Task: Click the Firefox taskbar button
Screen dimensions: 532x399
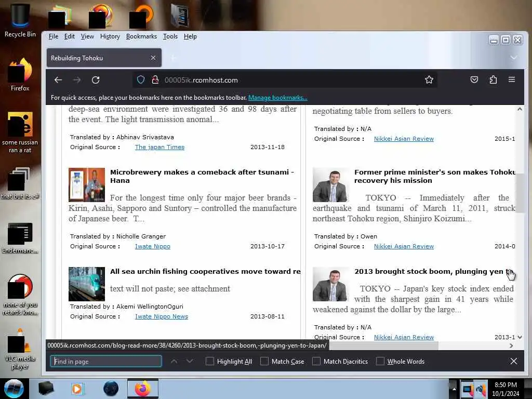Action: click(143, 389)
